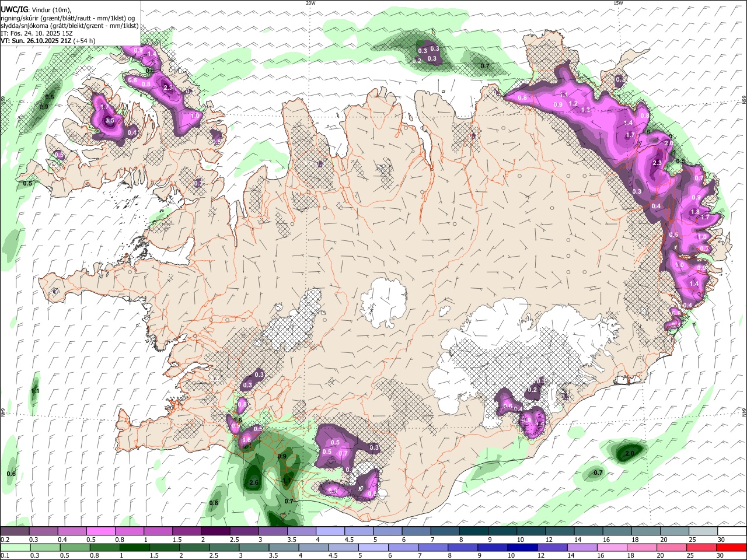747x560 pixels.
Task: Click the bright pink 0.5 snow legend swatch
Action: 100,531
